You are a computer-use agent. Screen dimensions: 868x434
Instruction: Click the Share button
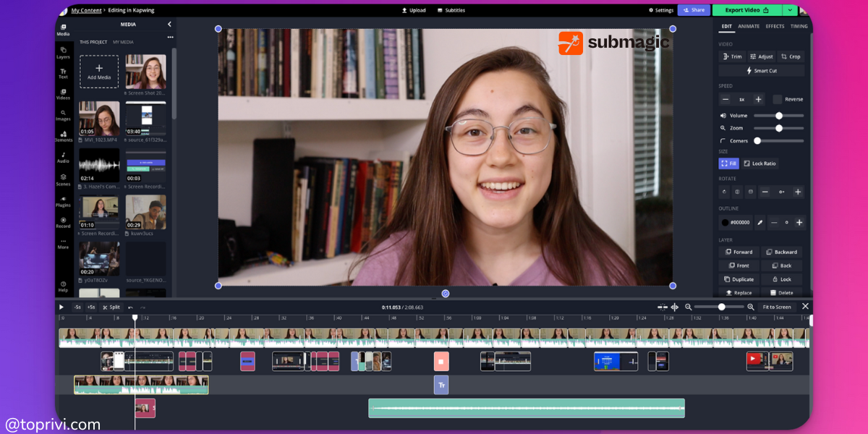pos(694,10)
